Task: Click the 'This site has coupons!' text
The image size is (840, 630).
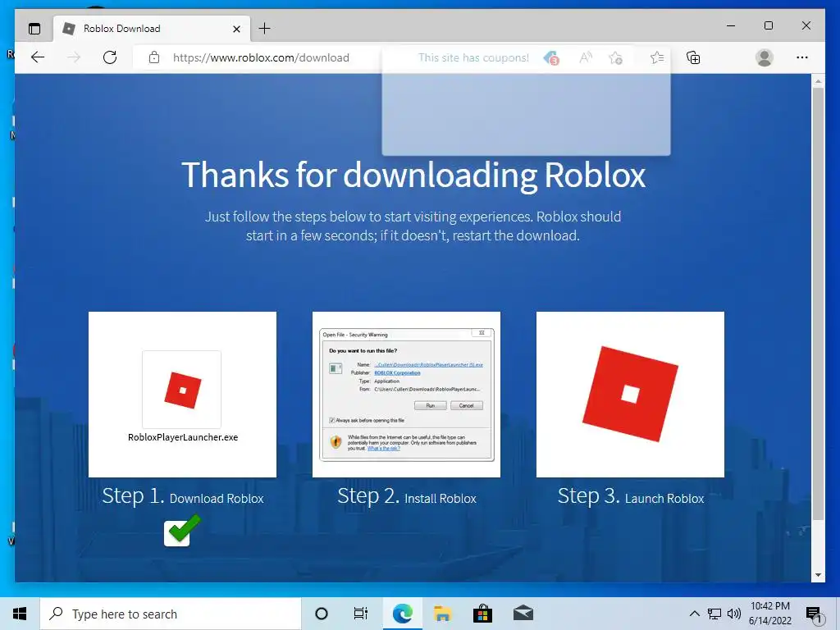Action: tap(473, 58)
